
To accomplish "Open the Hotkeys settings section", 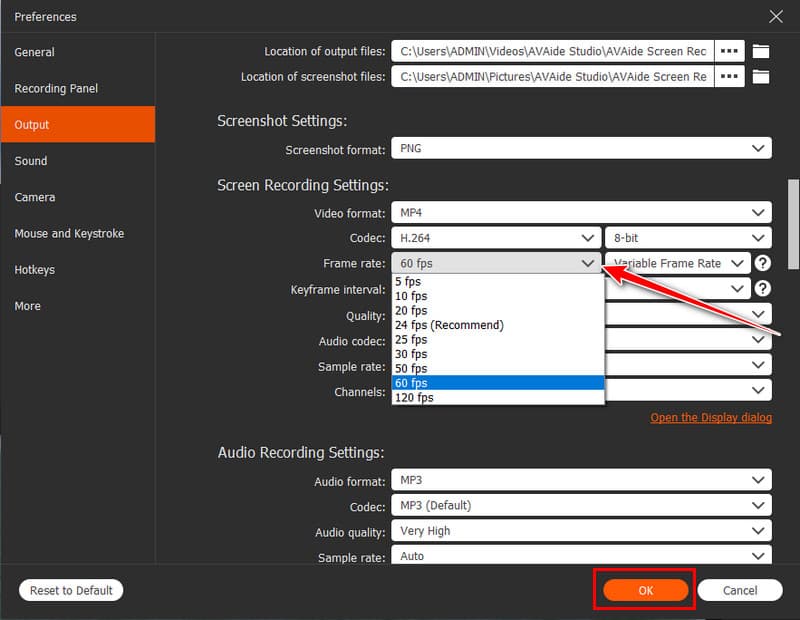I will point(35,270).
